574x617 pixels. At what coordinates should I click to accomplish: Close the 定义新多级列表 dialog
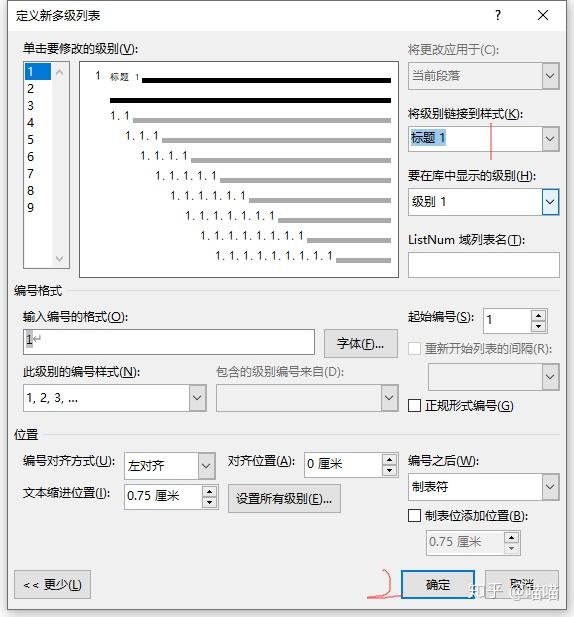543,15
